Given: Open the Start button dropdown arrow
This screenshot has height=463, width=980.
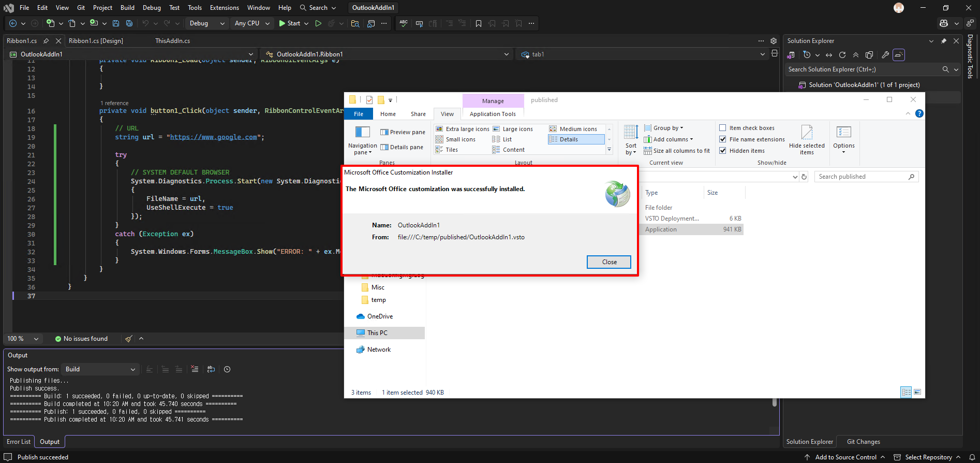Looking at the screenshot, I should point(306,23).
